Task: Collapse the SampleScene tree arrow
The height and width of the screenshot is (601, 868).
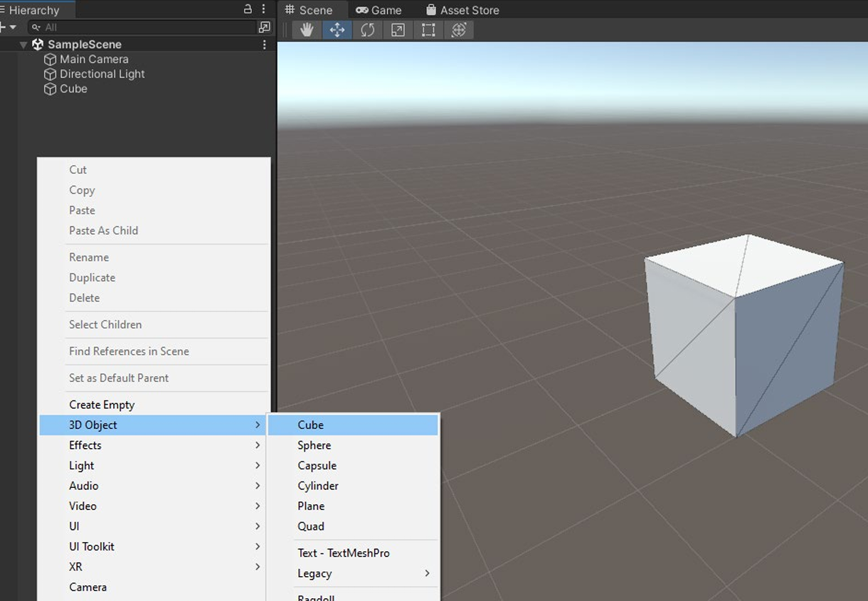Action: (x=23, y=45)
